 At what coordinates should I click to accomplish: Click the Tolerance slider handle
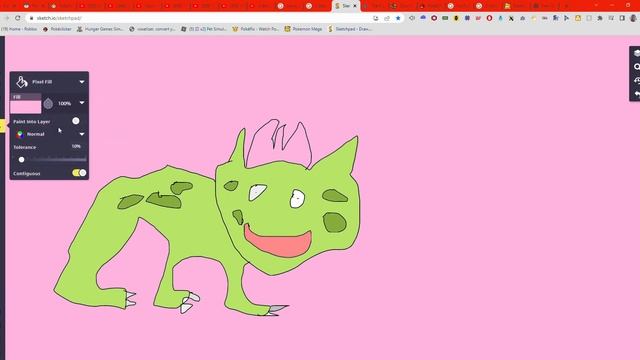(x=21, y=160)
